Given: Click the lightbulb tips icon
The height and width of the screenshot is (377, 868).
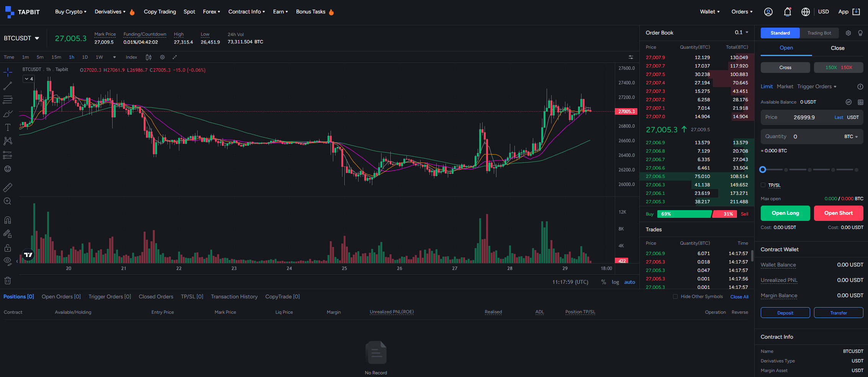Looking at the screenshot, I should [x=860, y=33].
